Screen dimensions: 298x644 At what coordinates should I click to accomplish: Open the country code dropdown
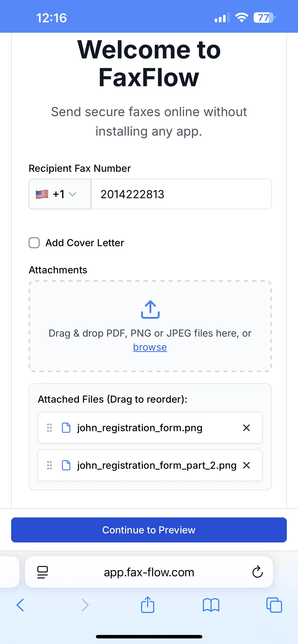60,194
